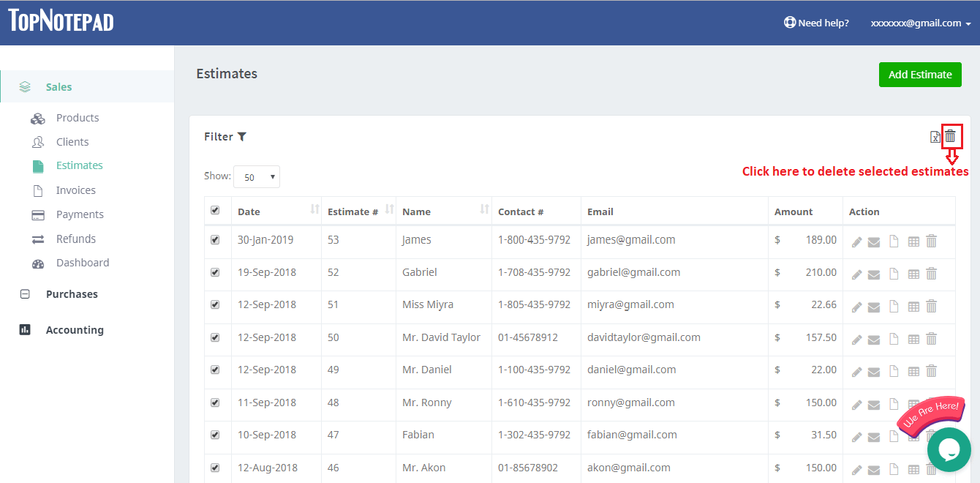Sort the table by the Date column arrows
The height and width of the screenshot is (483, 980).
tap(314, 210)
